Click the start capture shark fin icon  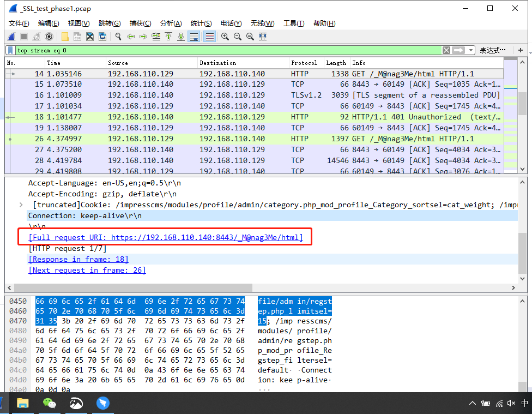(x=11, y=37)
